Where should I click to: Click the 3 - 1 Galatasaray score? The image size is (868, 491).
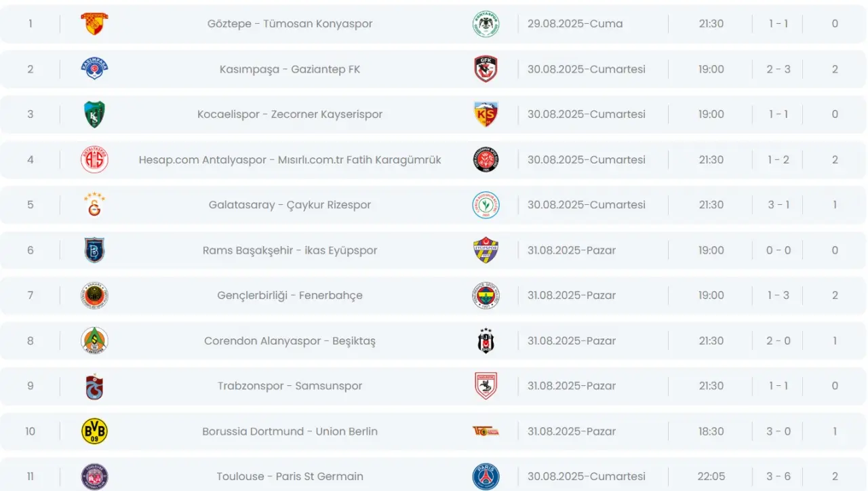(x=778, y=205)
